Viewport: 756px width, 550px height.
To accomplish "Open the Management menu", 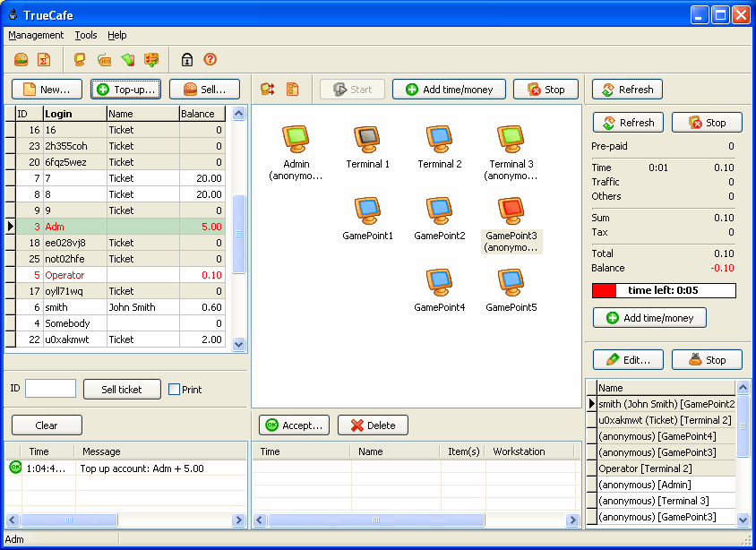I will coord(36,35).
